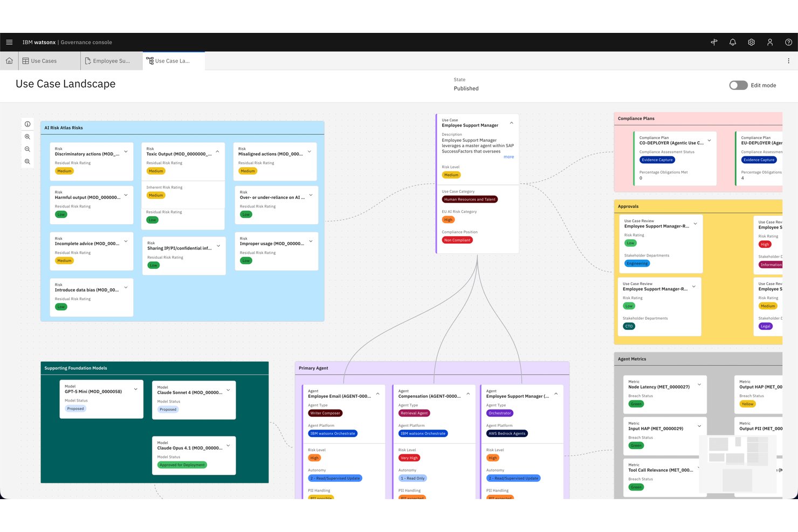Click the hierarchy icon on Use Case La... tab
798x532 pixels.
pyautogui.click(x=150, y=61)
